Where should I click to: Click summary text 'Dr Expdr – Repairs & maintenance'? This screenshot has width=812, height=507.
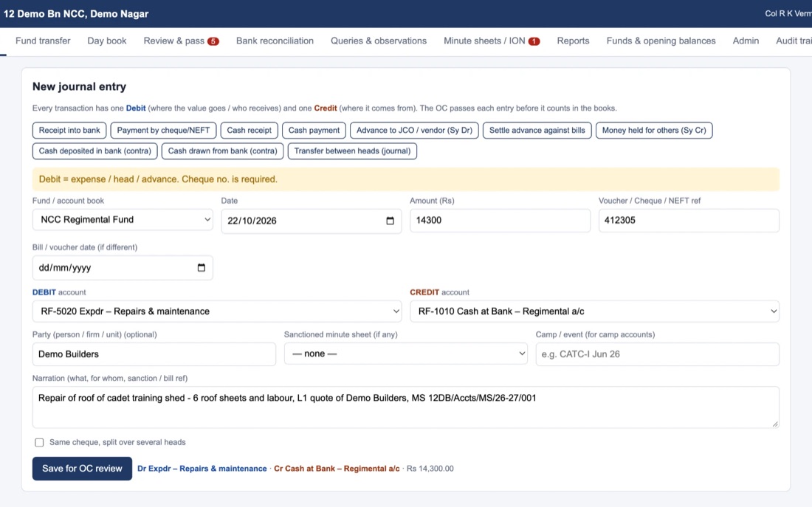click(202, 469)
